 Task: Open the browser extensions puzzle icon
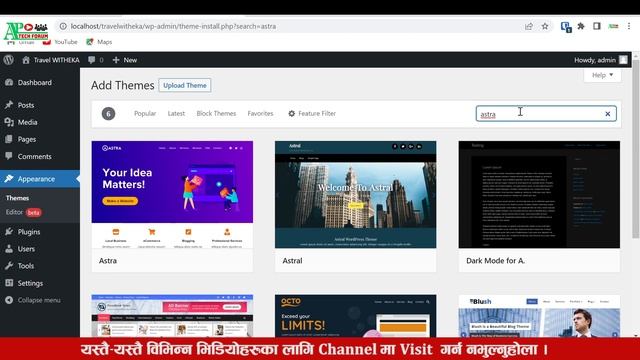coord(581,26)
